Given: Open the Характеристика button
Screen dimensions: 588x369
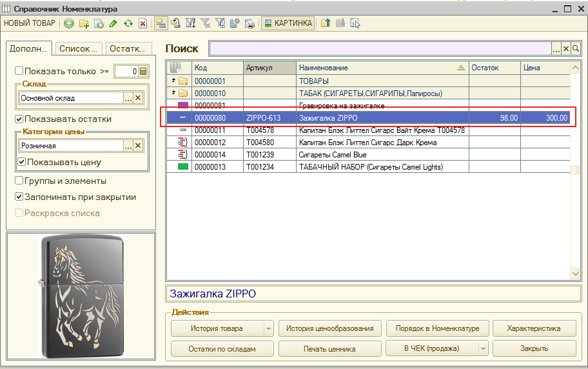Looking at the screenshot, I should click(534, 328).
